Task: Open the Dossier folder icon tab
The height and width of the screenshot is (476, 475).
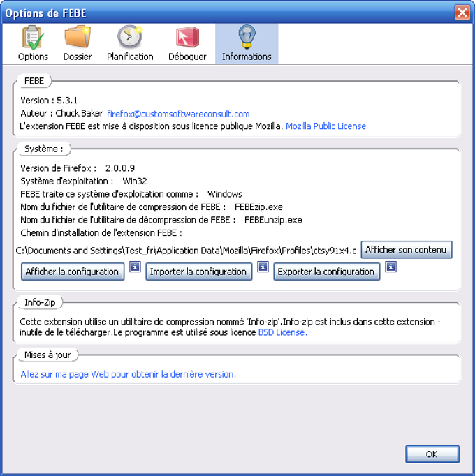Action: coord(78,44)
